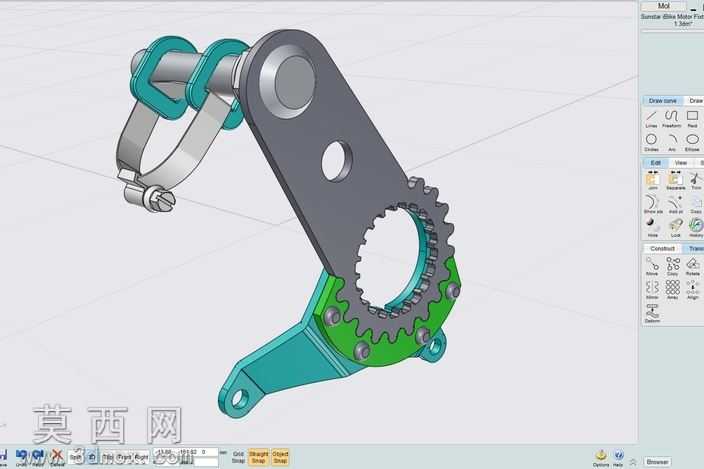Open the Help icon
This screenshot has height=469, width=704.
click(618, 459)
